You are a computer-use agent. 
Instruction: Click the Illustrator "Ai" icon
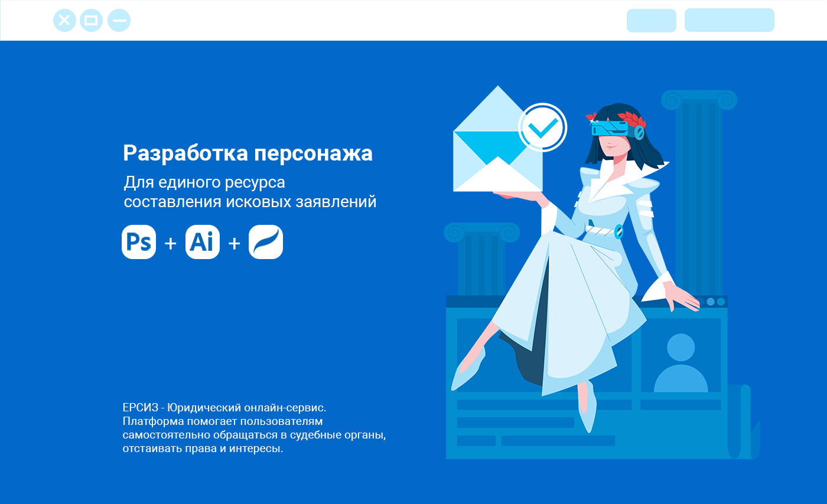203,242
